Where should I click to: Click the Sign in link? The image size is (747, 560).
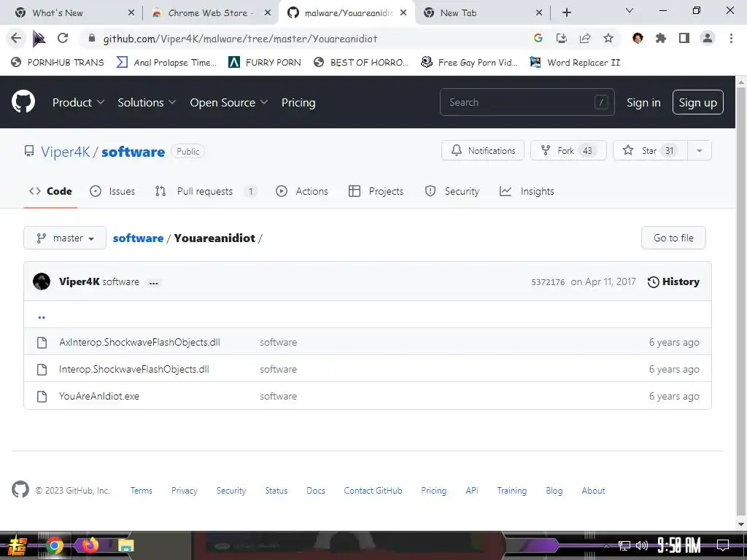click(x=643, y=102)
